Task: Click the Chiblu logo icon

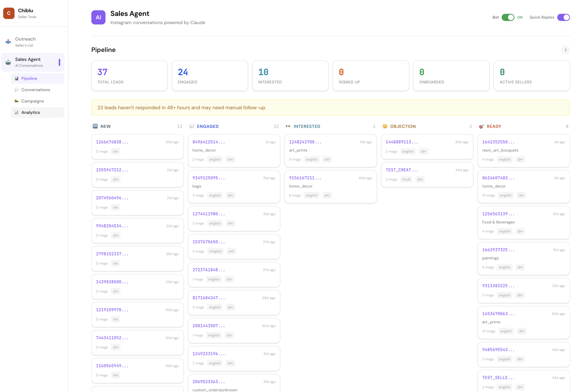Action: click(x=9, y=13)
